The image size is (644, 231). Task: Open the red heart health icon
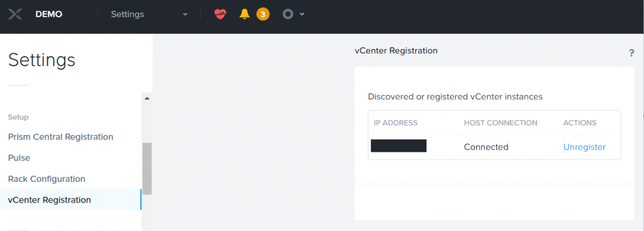(x=220, y=14)
